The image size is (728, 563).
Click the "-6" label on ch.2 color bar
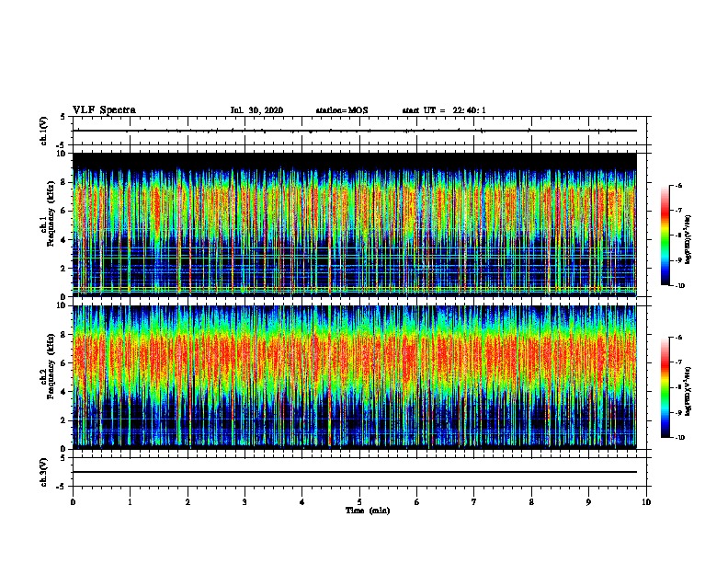click(679, 338)
